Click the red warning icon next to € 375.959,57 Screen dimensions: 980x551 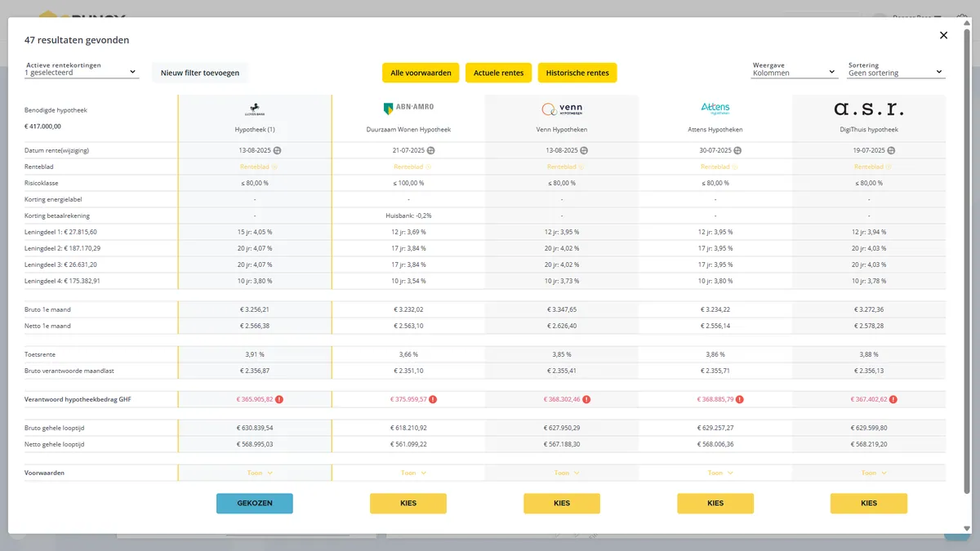tap(433, 399)
